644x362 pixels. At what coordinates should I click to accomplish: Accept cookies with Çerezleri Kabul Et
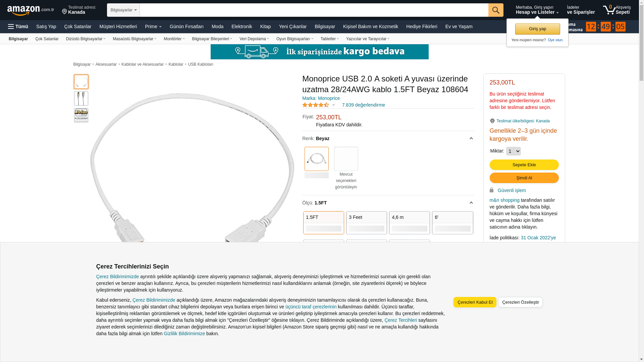[475, 302]
